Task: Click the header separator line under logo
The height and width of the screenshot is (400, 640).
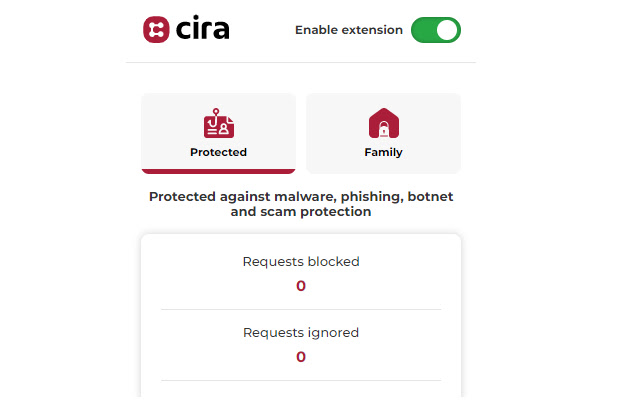Action: (301, 63)
